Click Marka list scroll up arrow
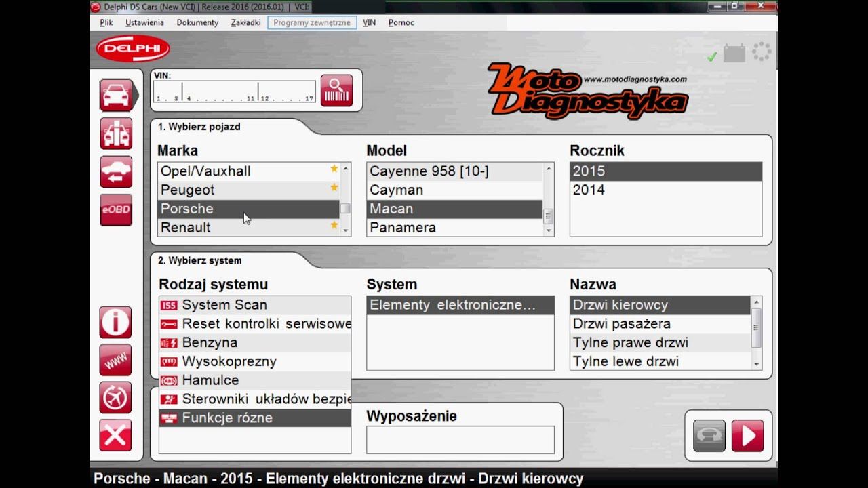 point(346,168)
